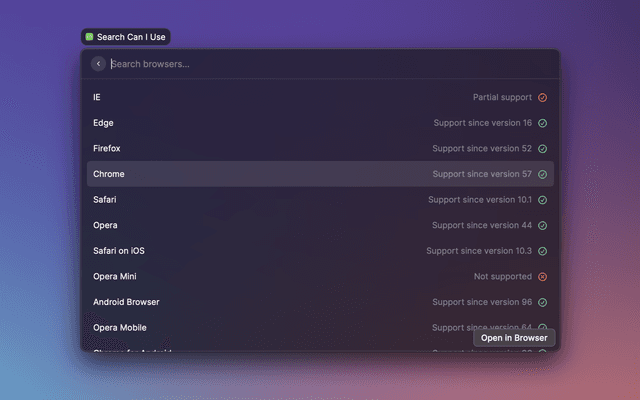
Task: Click the back arrow button
Action: click(98, 64)
